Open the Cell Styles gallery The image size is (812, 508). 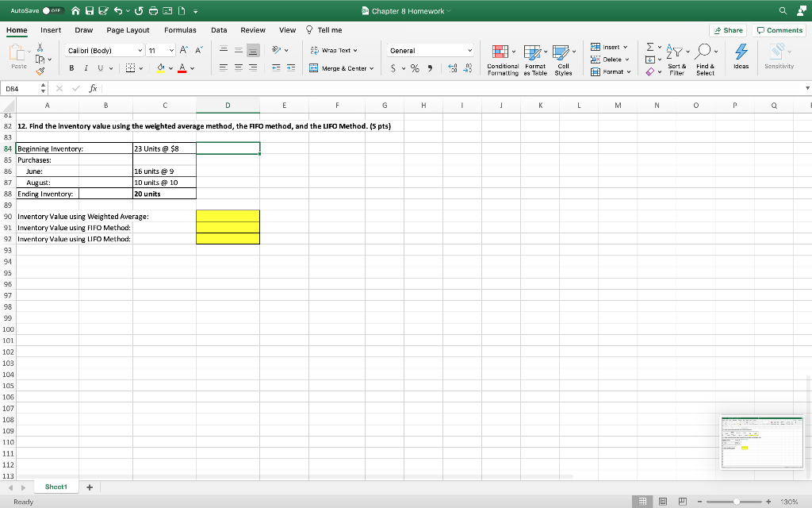[x=563, y=59]
